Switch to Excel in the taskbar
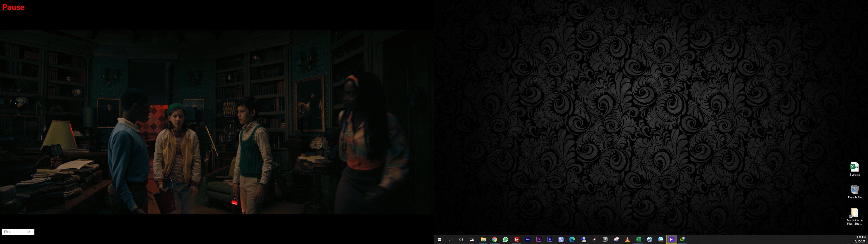Image resolution: width=868 pixels, height=244 pixels. pyautogui.click(x=638, y=240)
